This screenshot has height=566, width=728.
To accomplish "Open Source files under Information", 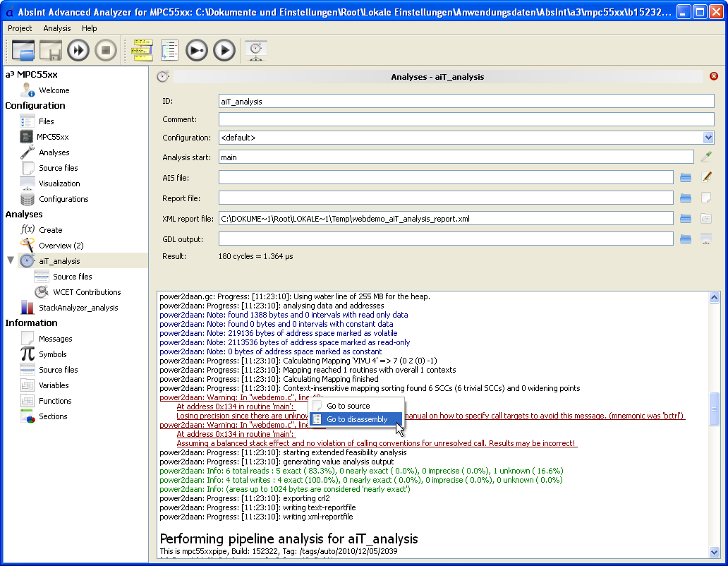I will [58, 370].
